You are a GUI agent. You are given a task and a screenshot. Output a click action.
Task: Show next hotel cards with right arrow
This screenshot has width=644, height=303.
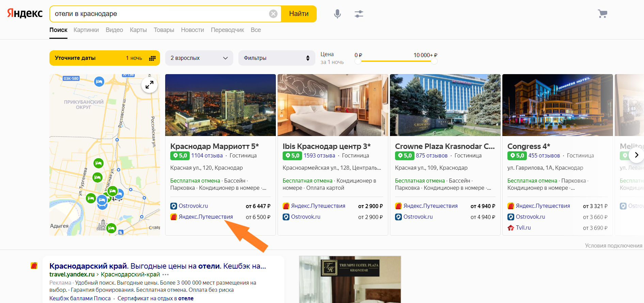(636, 155)
